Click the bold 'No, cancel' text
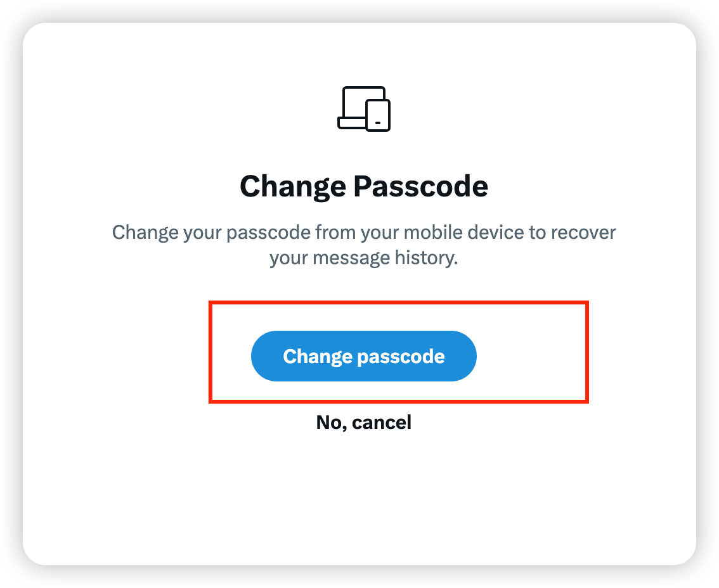Viewport: 719px width, 588px height. [x=363, y=422]
